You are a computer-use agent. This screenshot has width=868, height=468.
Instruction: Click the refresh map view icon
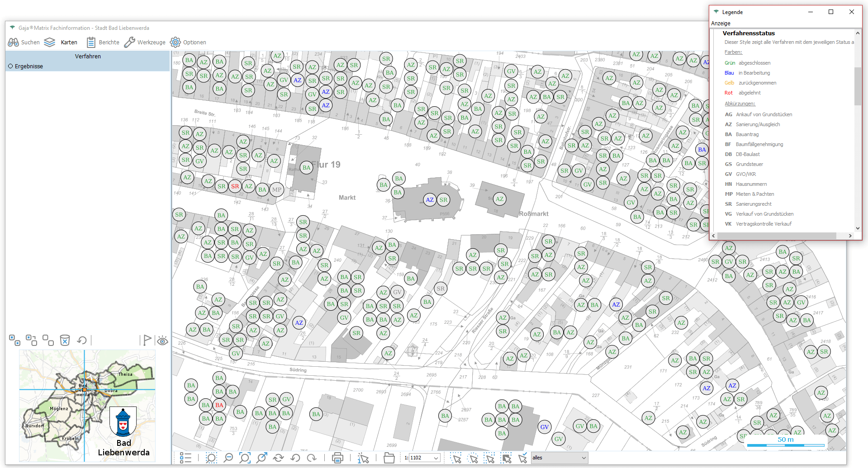point(278,458)
